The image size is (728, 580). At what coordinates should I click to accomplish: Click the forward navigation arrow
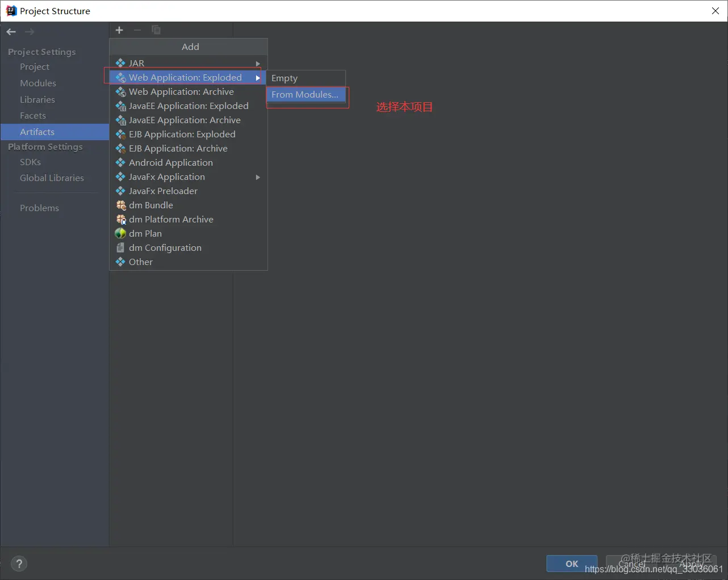click(x=30, y=32)
